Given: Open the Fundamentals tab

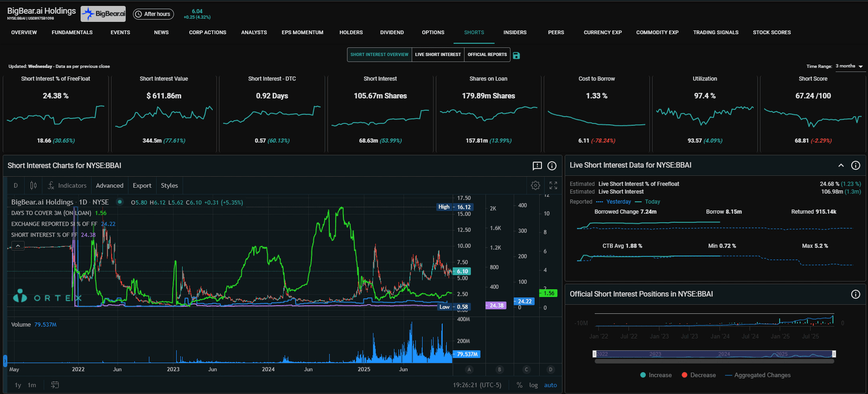Looking at the screenshot, I should pos(72,33).
